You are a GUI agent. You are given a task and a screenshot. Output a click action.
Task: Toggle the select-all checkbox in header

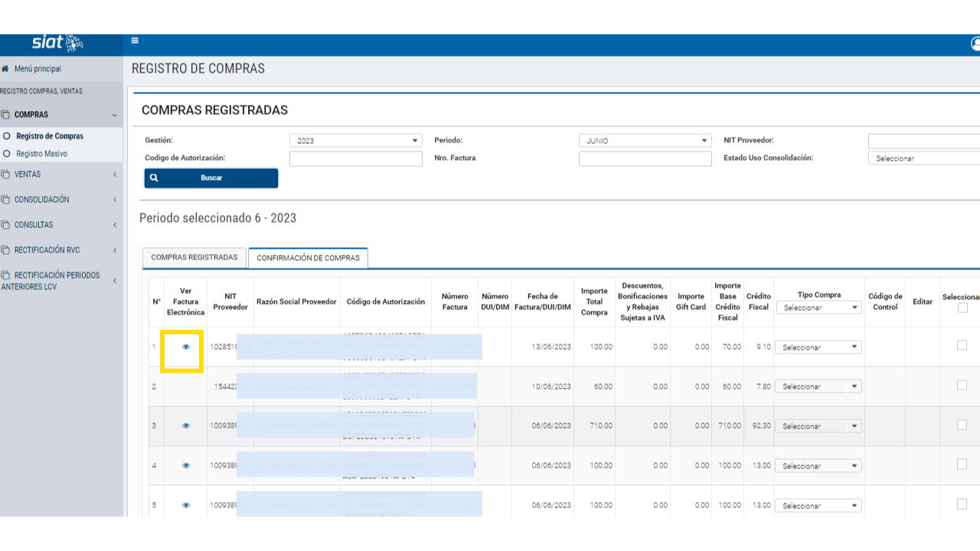(962, 308)
